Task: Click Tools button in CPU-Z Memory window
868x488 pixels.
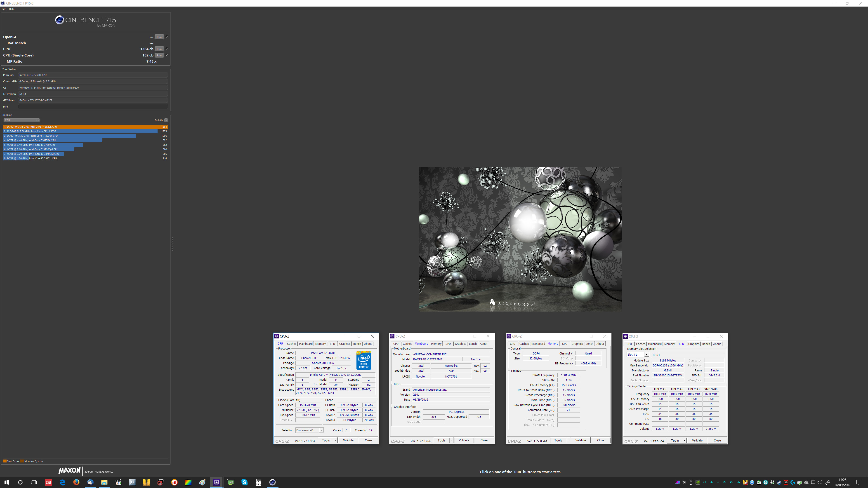Action: [x=558, y=440]
